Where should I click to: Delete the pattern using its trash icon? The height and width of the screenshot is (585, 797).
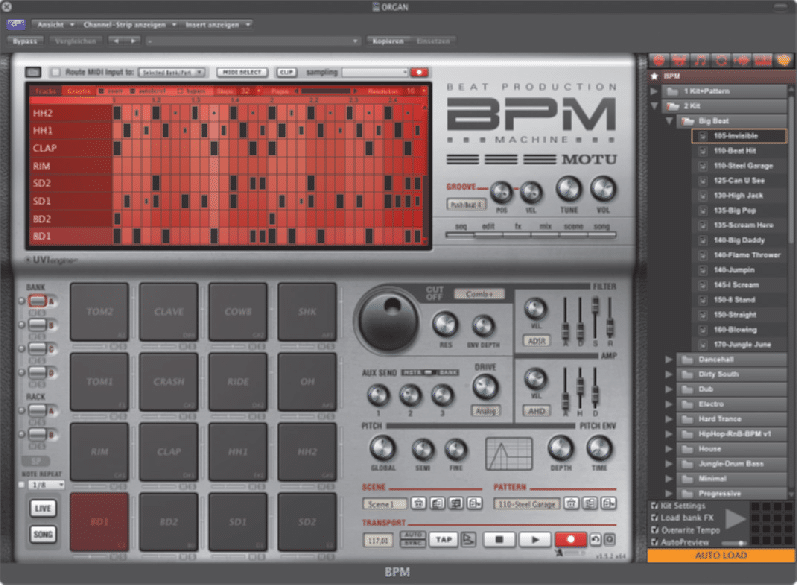click(571, 503)
